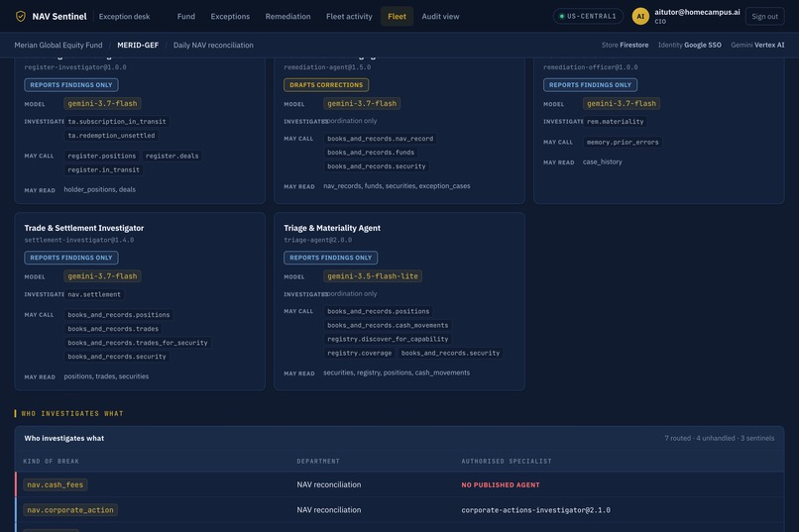
Task: Click the AUTHORISED SPECIALIST column header
Action: 507,462
